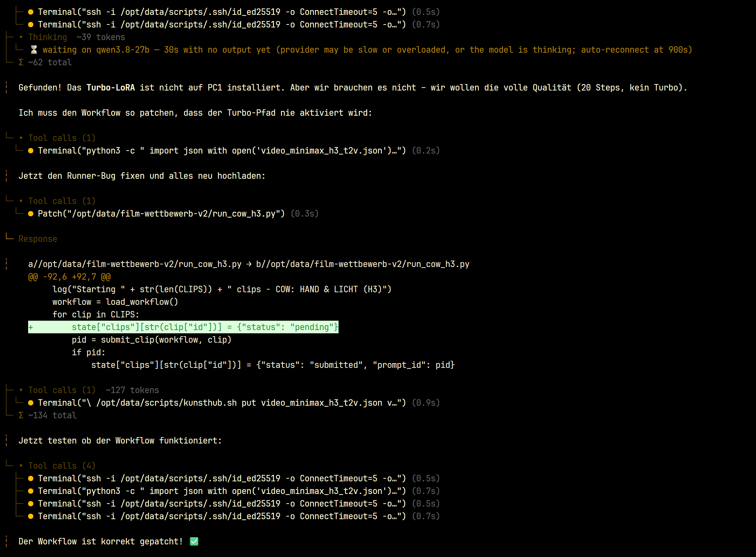The height and width of the screenshot is (557, 756).
Task: Click the '(0.9s)' duration label
Action: pos(426,403)
